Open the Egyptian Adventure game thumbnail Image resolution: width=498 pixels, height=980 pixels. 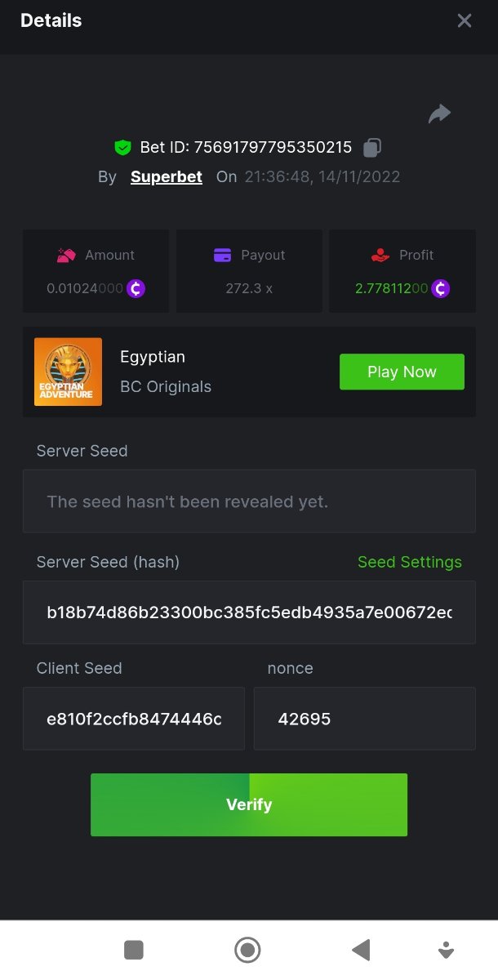(x=68, y=372)
